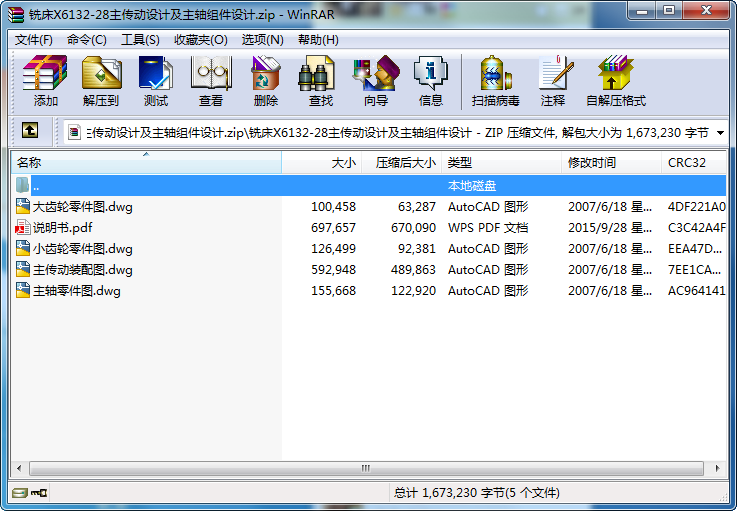Select the parent folder ".." row

point(36,186)
